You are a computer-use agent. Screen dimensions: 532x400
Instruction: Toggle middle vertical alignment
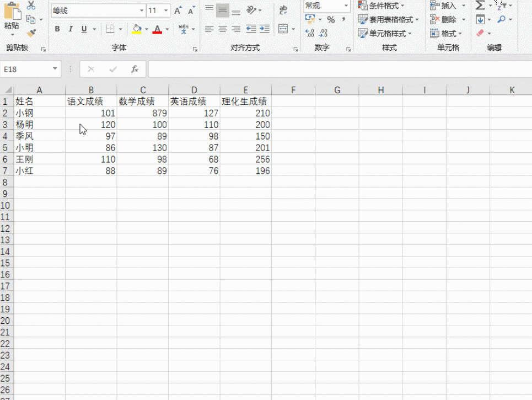(x=223, y=10)
